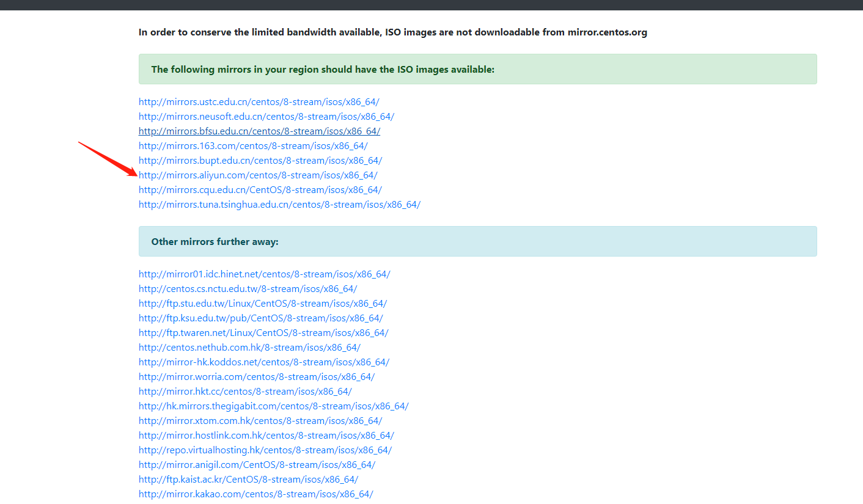Open the ftp.stu.edu.tw mirror link

(x=263, y=304)
